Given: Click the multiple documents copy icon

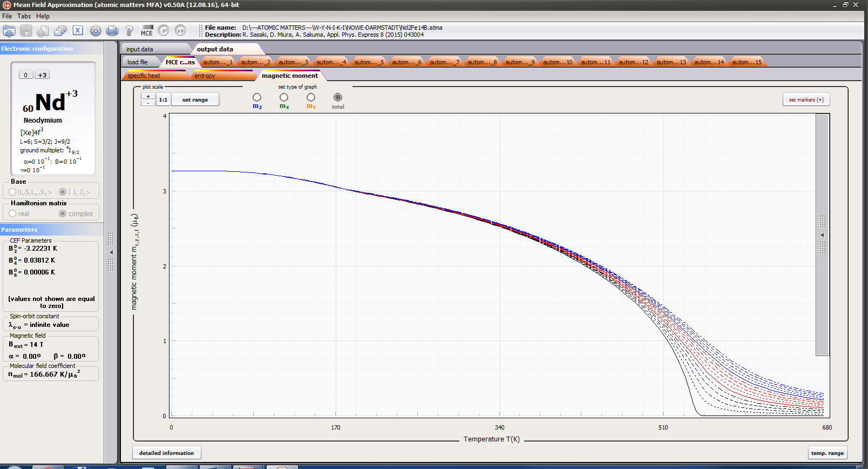Looking at the screenshot, I should 60,31.
